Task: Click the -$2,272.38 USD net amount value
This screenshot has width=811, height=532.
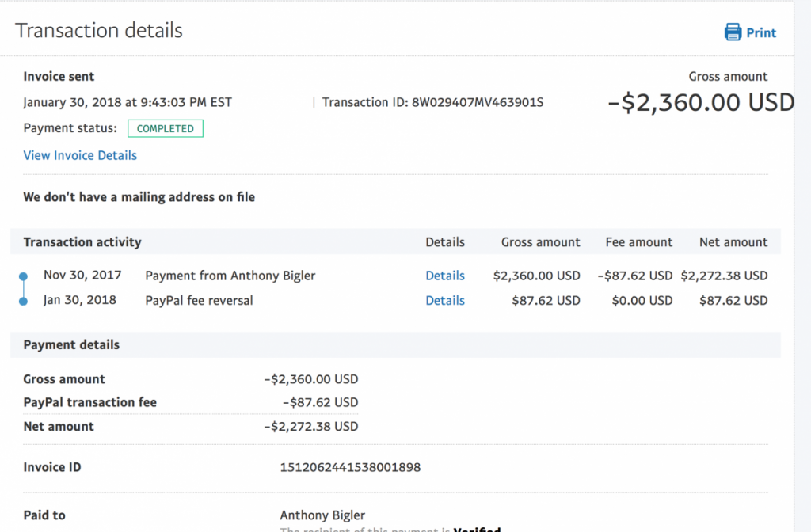Action: point(310,427)
